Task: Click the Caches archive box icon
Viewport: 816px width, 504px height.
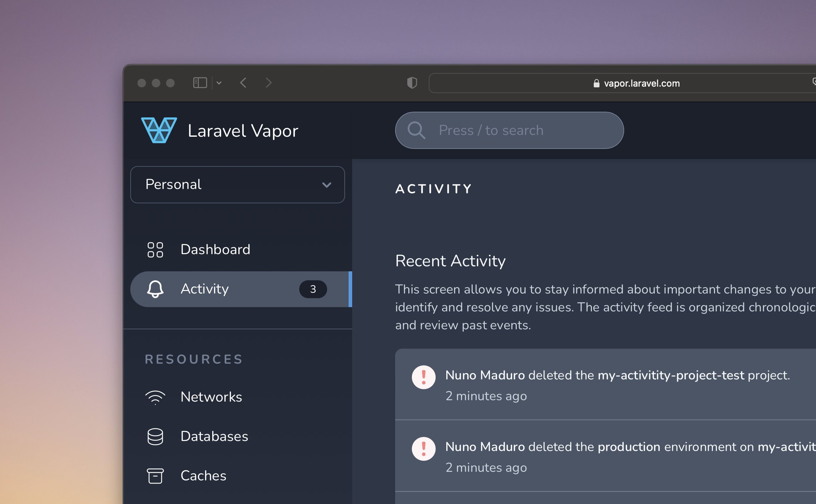Action: coord(155,476)
